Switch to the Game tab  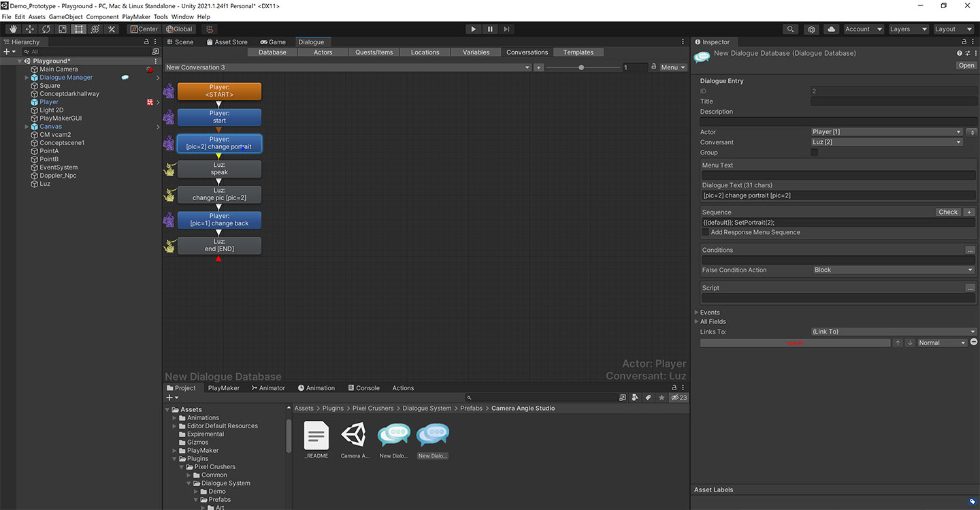(273, 42)
